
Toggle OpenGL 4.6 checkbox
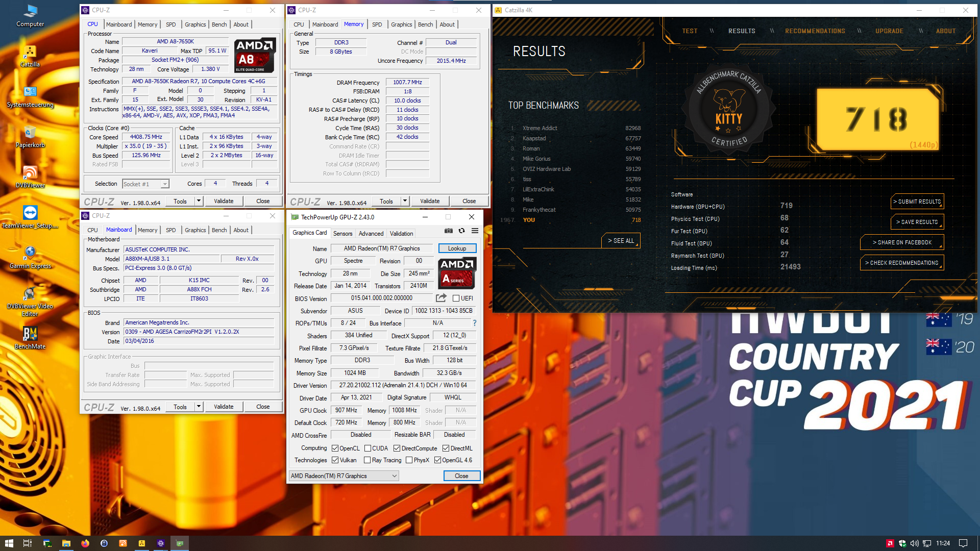point(437,460)
